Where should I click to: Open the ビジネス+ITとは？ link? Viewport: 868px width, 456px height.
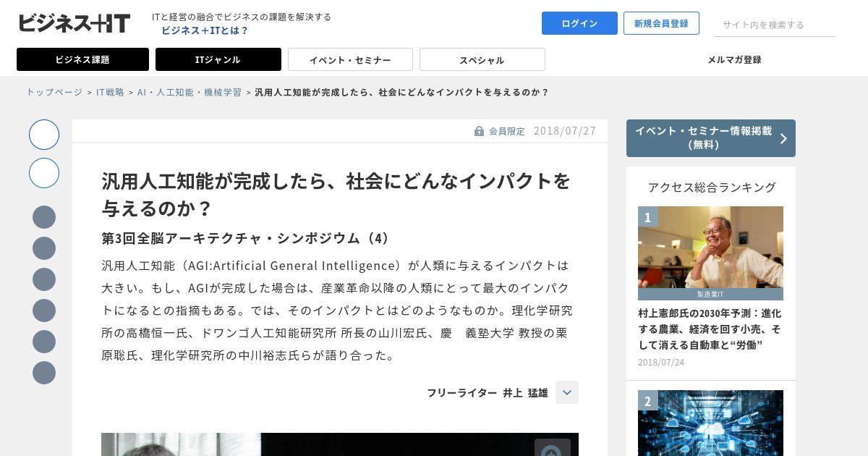205,30
